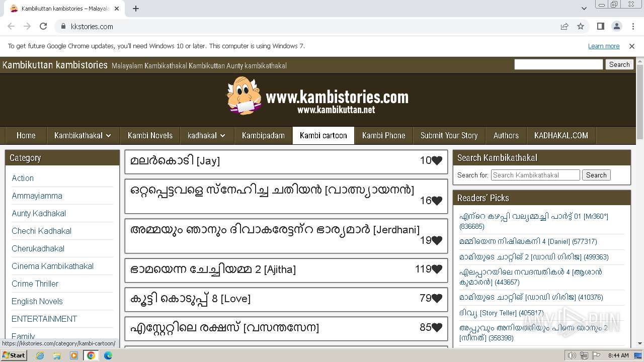Open the Kambipadam menu item

pos(263,135)
